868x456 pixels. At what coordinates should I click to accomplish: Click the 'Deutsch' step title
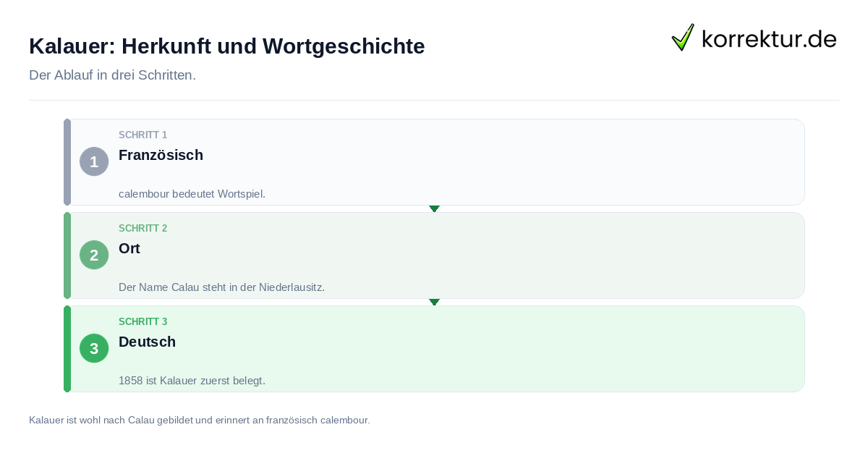click(147, 342)
